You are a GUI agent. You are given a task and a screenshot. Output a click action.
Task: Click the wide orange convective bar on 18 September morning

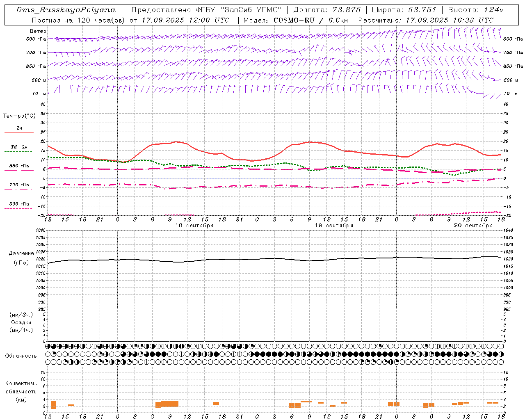click(167, 404)
